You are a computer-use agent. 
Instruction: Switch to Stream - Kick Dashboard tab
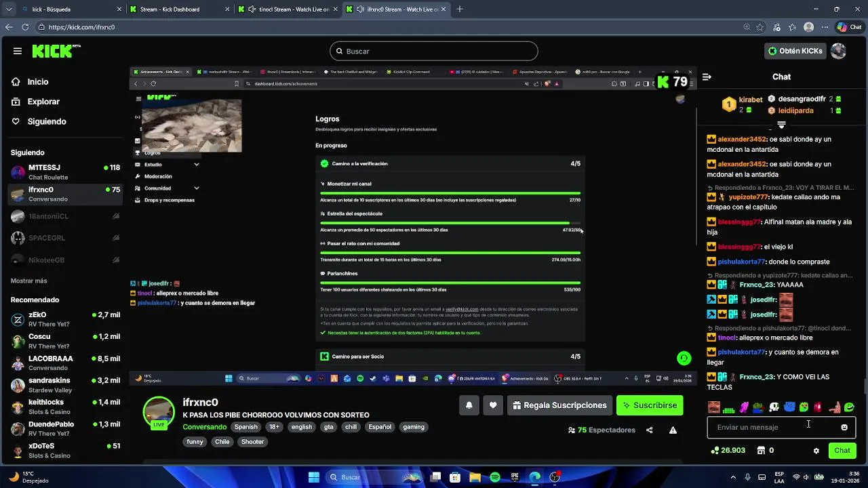point(180,9)
